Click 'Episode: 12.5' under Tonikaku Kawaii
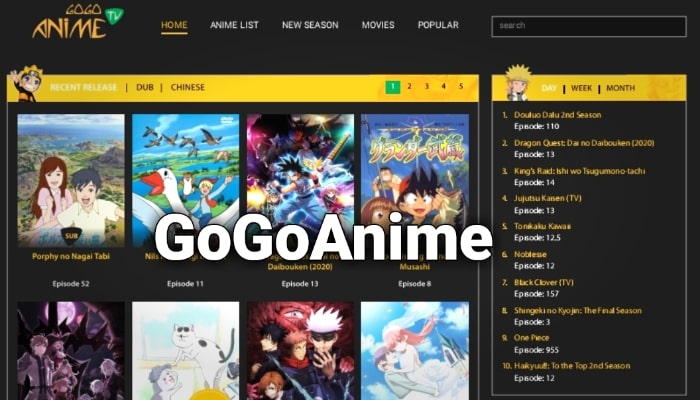Image resolution: width=700 pixels, height=400 pixels. click(x=537, y=238)
